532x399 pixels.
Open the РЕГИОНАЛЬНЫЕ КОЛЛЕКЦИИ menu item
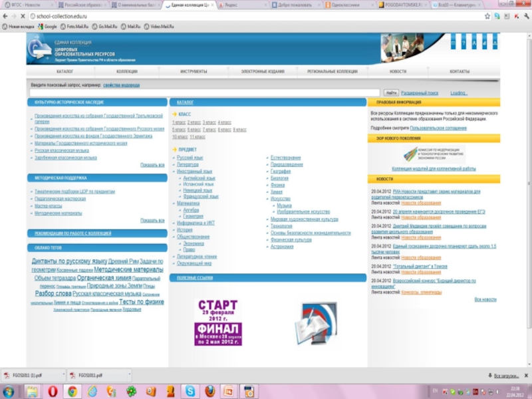point(332,72)
